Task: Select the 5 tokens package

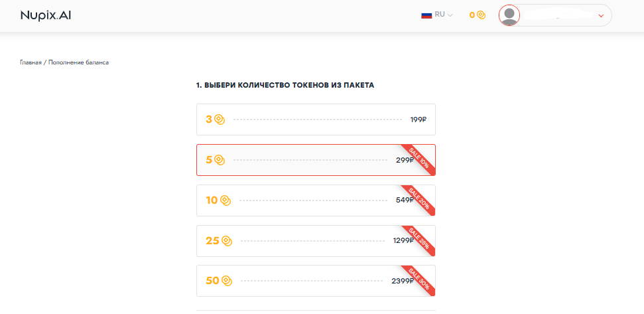Action: coord(316,160)
